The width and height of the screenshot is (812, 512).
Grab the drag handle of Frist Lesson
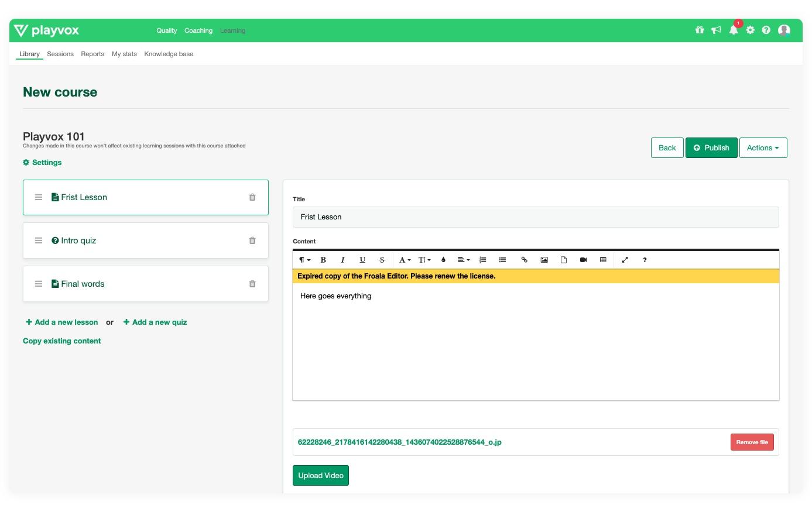tap(39, 197)
